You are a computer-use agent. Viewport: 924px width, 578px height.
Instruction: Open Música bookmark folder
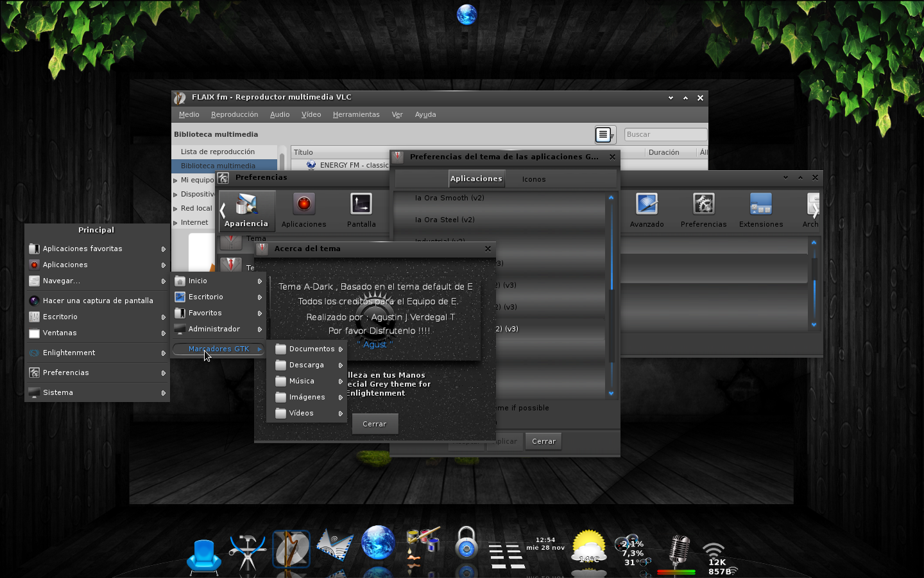(x=307, y=381)
